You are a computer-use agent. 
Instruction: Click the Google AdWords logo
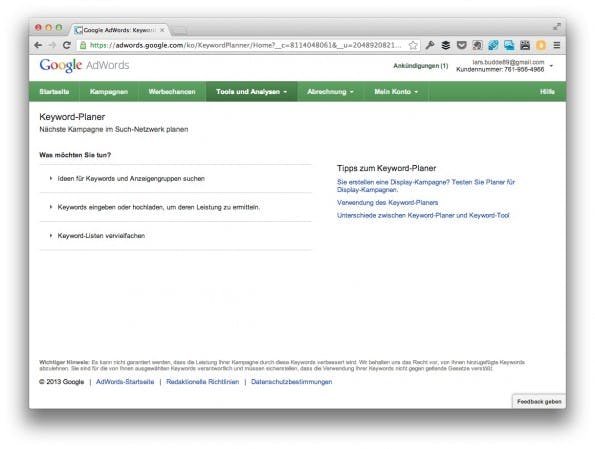tap(84, 65)
